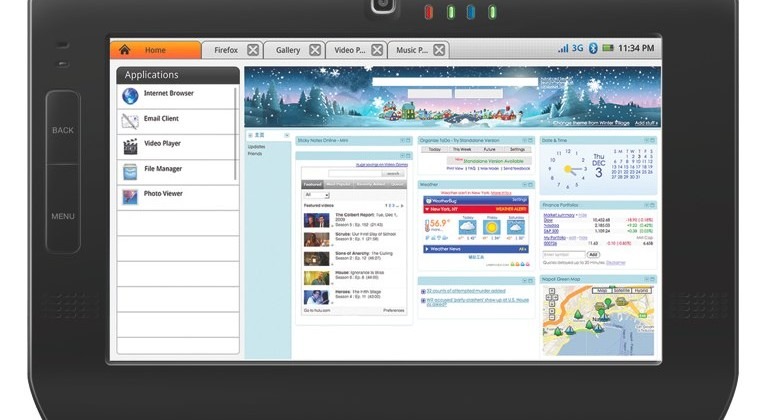Viewport: 763px width, 420px height.
Task: Click the Bluetooth status icon
Action: (592, 49)
